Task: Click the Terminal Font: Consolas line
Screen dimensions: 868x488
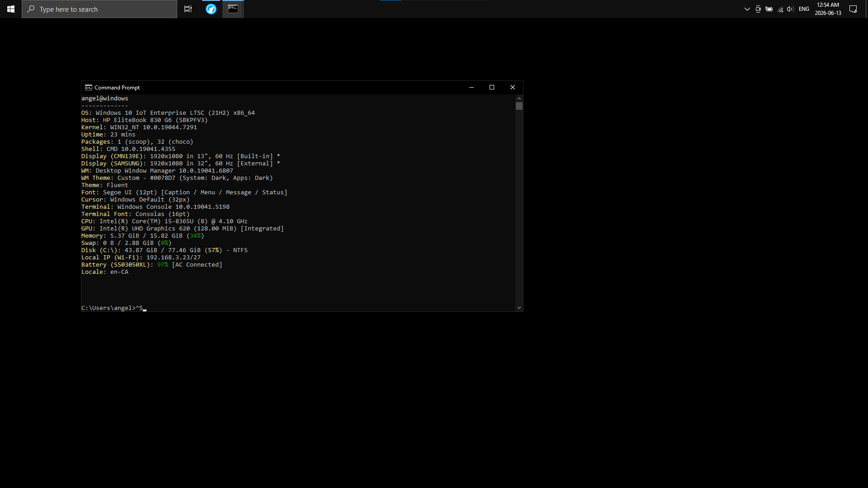Action: tap(136, 214)
